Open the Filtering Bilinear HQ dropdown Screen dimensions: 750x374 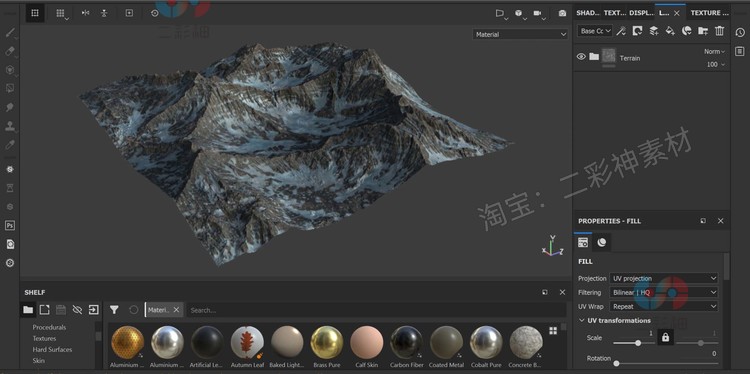[664, 292]
